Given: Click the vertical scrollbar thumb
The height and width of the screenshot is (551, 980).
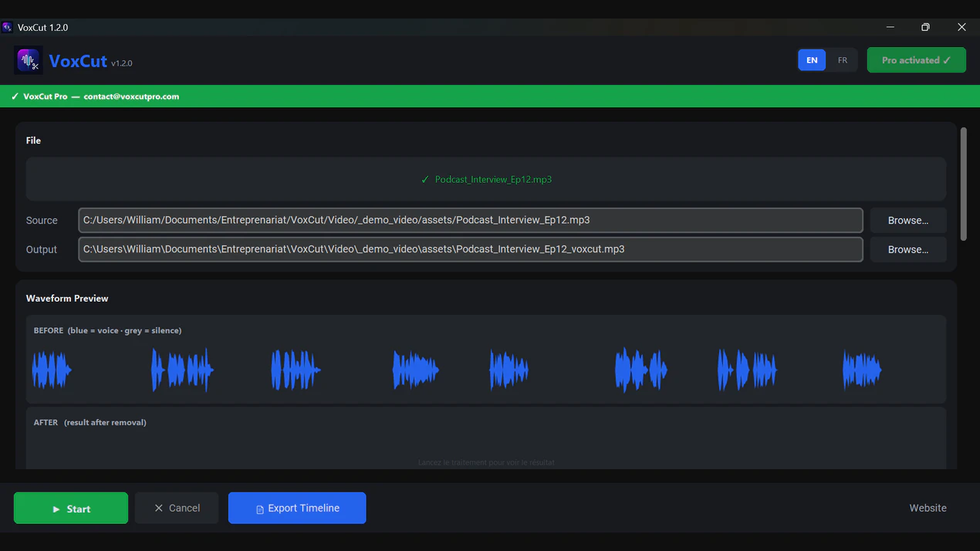Looking at the screenshot, I should tap(963, 184).
